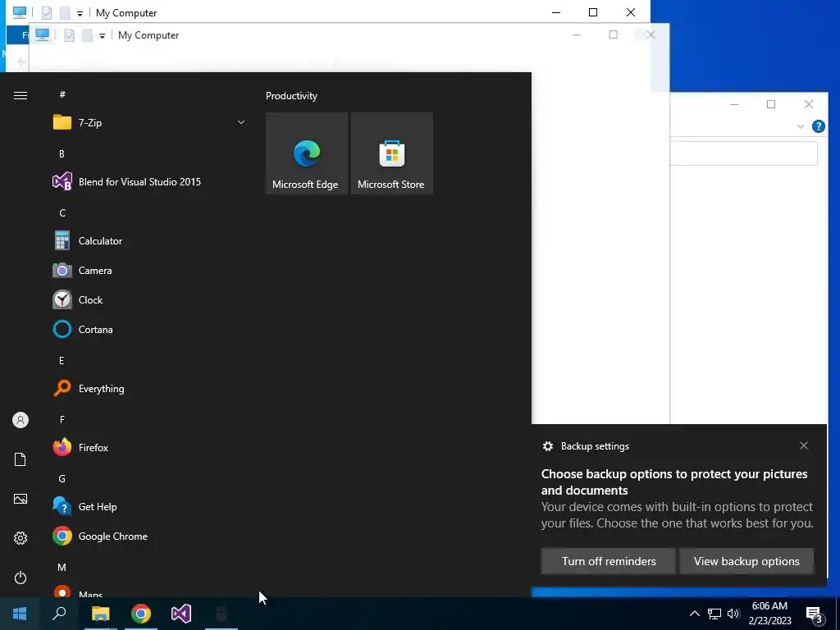Open Visual Studio from the taskbar
The width and height of the screenshot is (840, 630).
tap(181, 614)
